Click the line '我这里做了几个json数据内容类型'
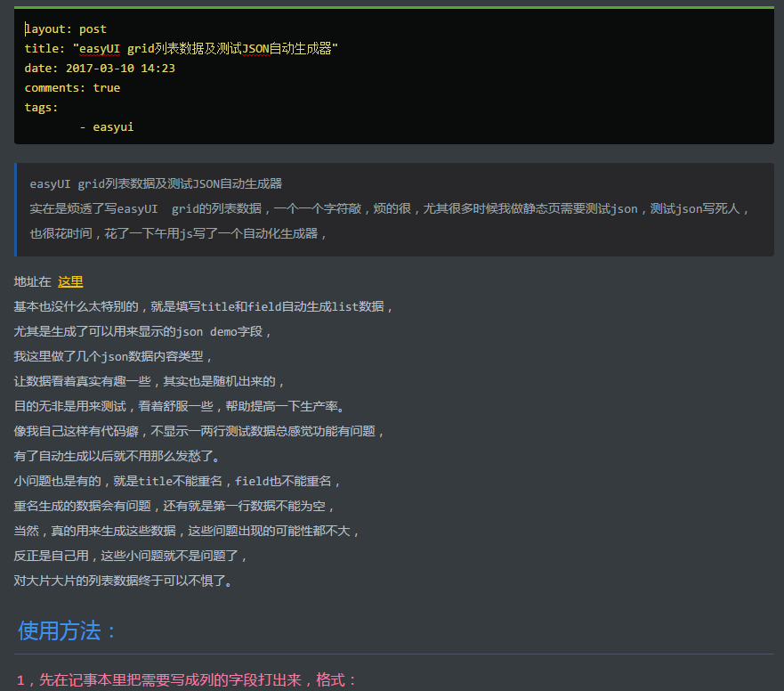The image size is (784, 691). point(113,356)
